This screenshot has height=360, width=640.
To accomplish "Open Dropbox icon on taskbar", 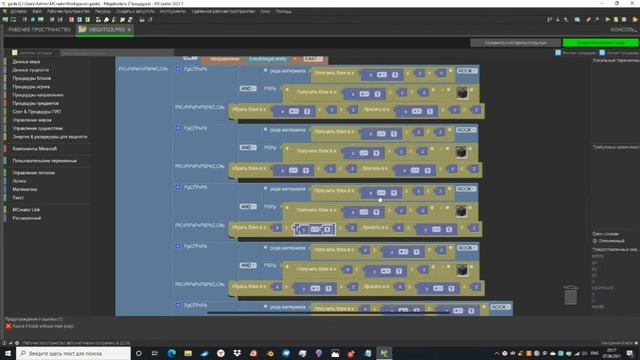I will [237, 353].
